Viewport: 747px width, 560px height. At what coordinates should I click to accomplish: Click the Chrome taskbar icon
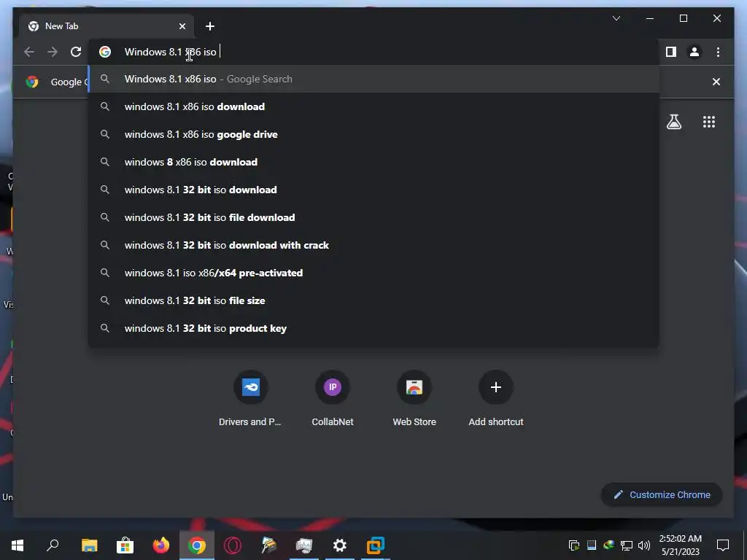[197, 545]
